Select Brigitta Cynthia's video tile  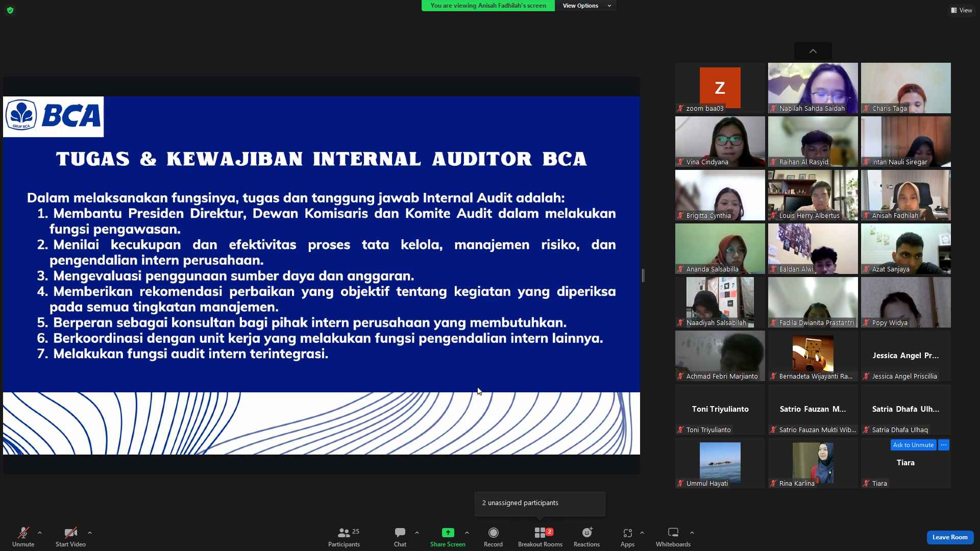point(720,195)
